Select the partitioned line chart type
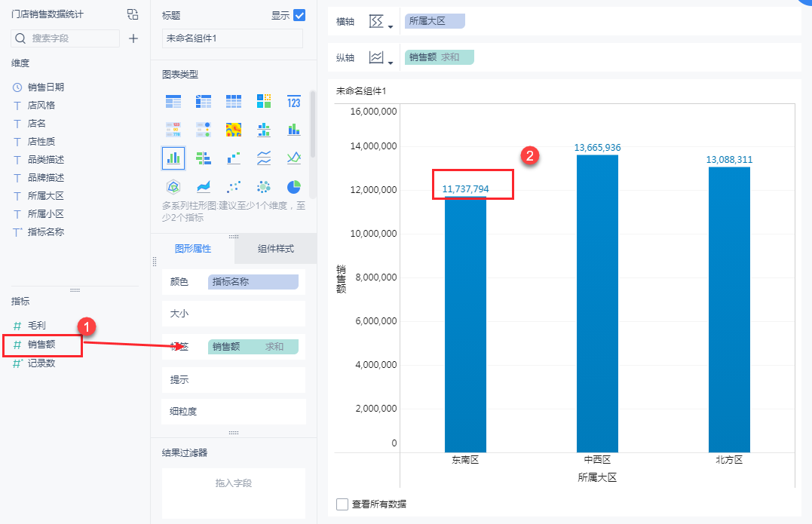812x524 pixels. point(264,158)
